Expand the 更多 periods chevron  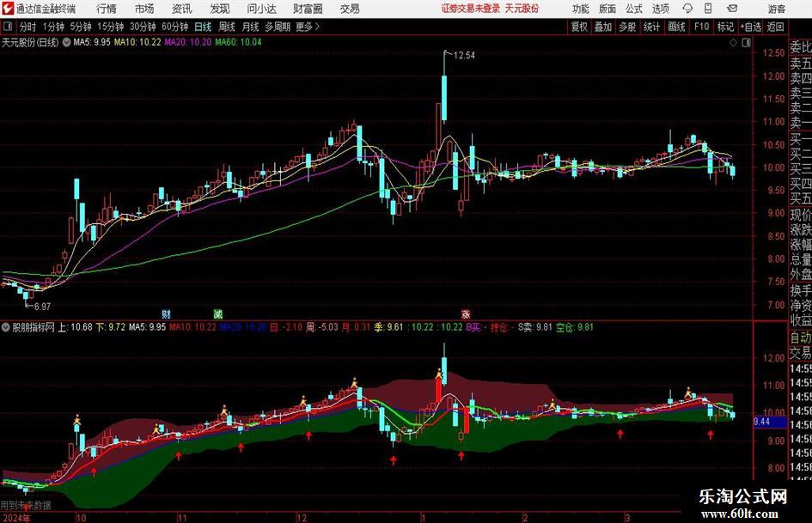click(308, 27)
